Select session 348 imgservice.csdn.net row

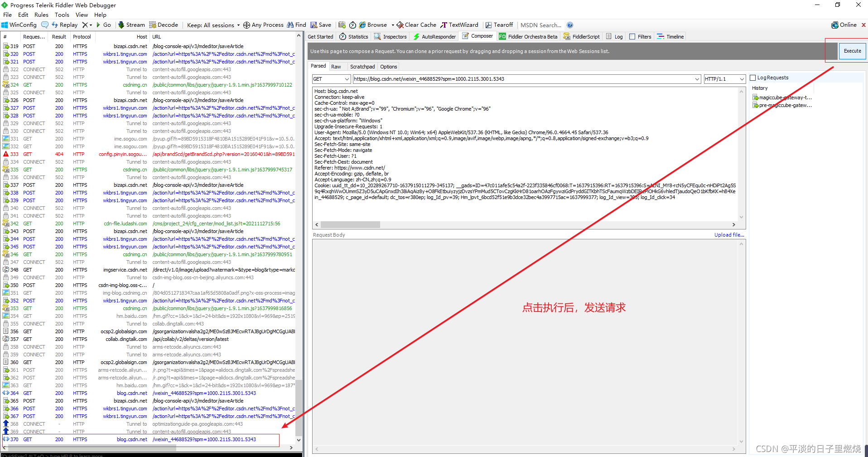149,270
